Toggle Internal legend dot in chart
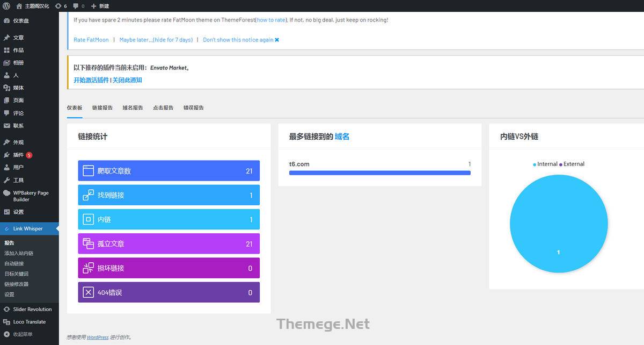The width and height of the screenshot is (644, 345). click(535, 164)
